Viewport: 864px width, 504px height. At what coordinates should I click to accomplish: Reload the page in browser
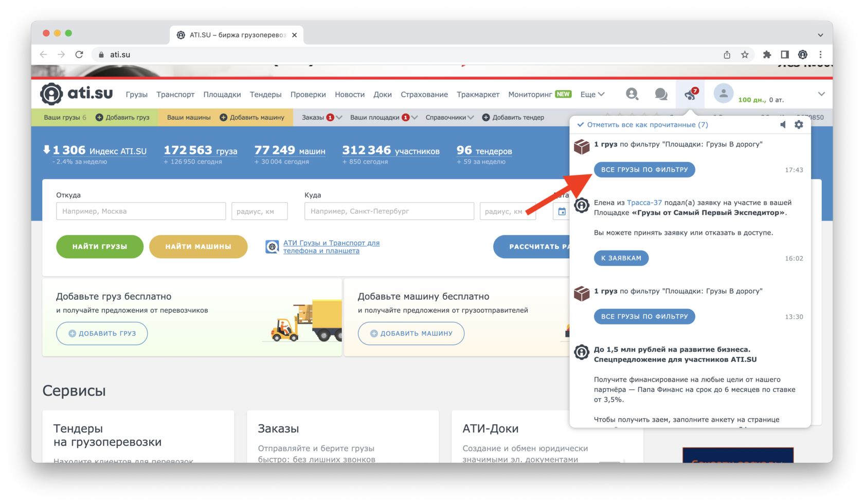tap(79, 55)
